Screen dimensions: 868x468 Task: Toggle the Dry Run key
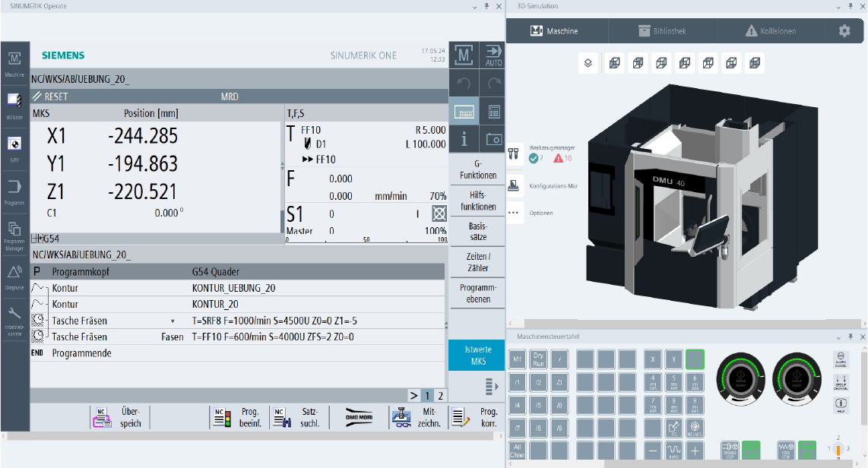point(538,359)
